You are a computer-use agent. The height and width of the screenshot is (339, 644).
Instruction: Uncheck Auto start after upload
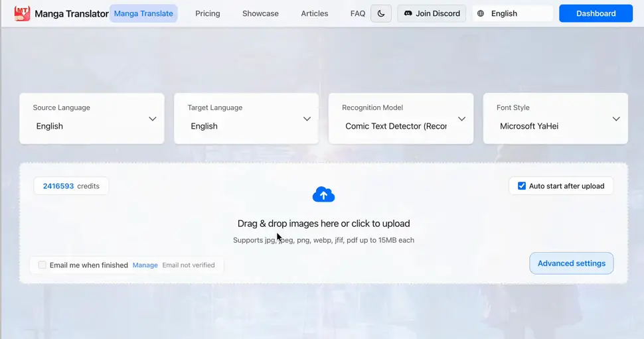[x=522, y=186]
